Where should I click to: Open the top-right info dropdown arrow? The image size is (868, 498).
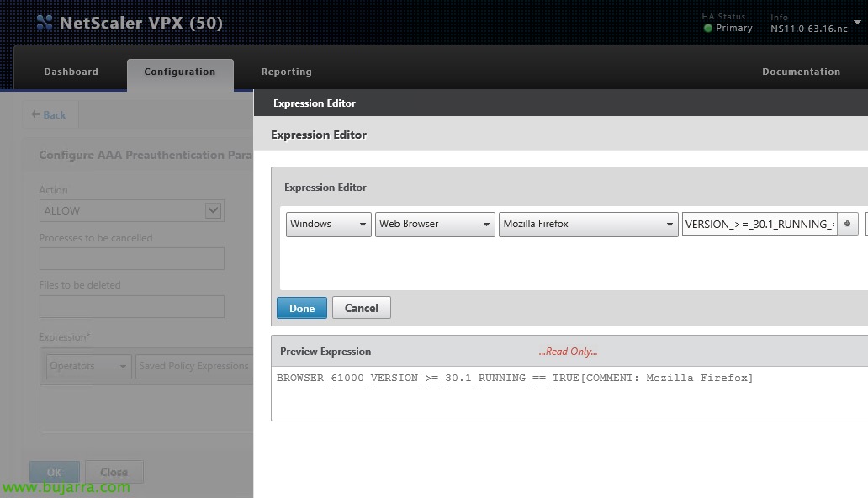857,22
